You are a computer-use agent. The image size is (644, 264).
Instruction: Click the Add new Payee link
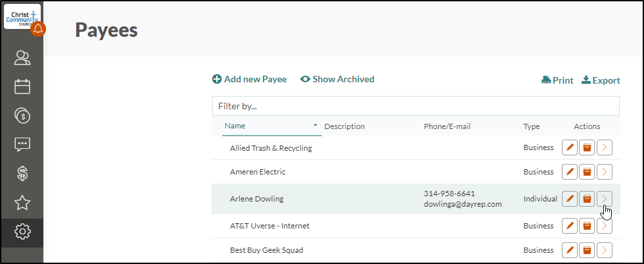pyautogui.click(x=249, y=79)
